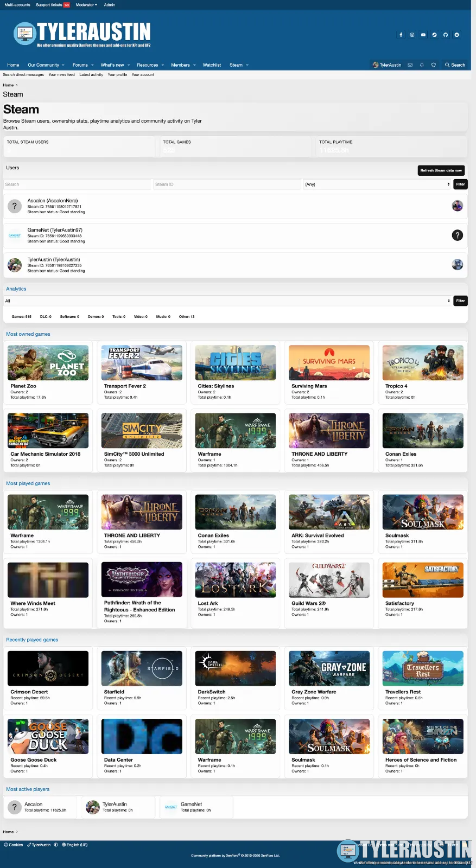Click Refresh Steam data now button
This screenshot has height=868, width=476.
click(441, 170)
